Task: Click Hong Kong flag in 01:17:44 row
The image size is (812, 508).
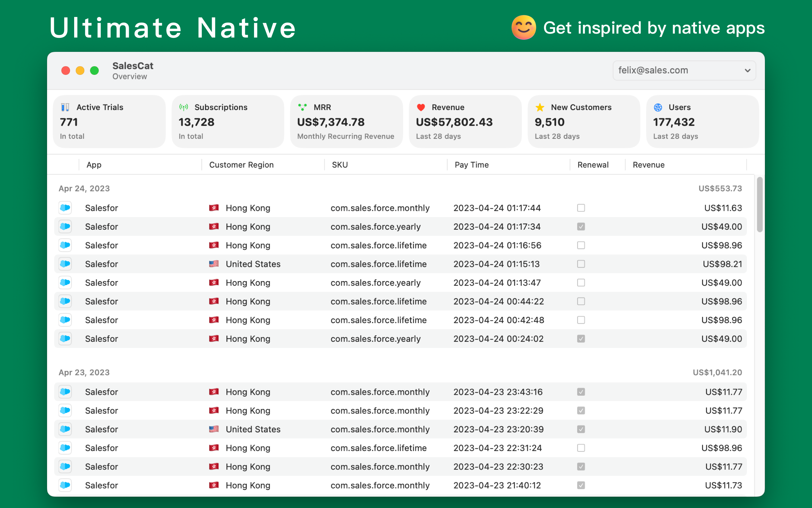Action: (x=214, y=208)
